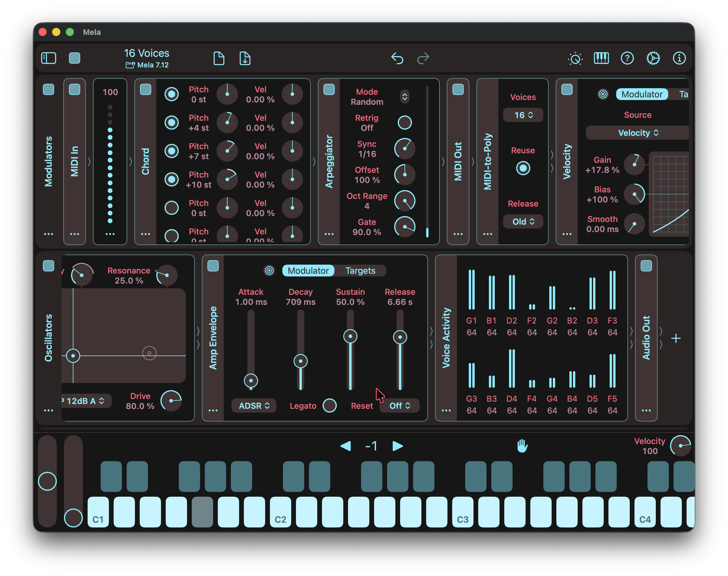Open the settings gear icon

[x=653, y=58]
